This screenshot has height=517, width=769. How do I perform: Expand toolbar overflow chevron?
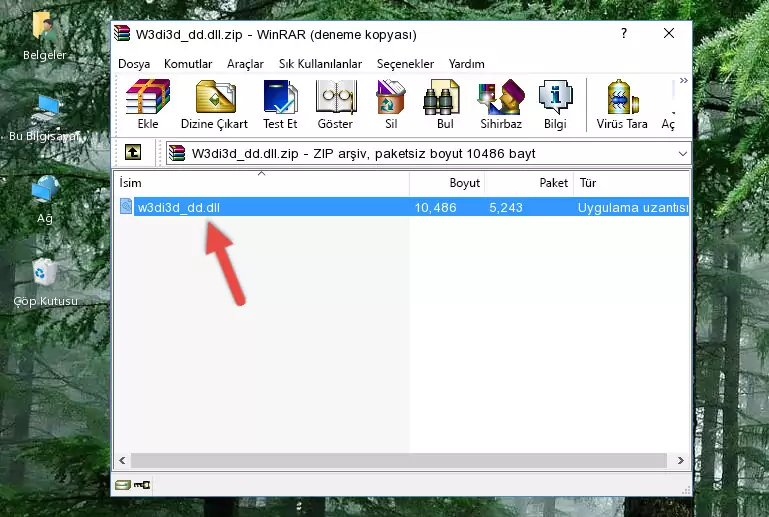[684, 81]
